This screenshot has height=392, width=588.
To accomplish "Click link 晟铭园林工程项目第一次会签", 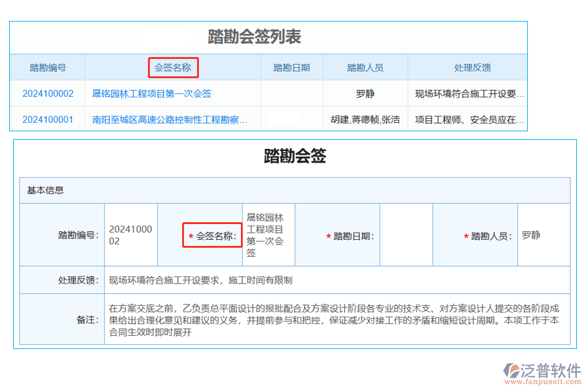I will (152, 93).
